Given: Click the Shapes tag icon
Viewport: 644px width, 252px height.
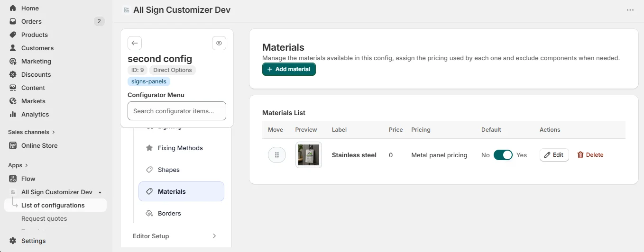Looking at the screenshot, I should click(x=149, y=170).
